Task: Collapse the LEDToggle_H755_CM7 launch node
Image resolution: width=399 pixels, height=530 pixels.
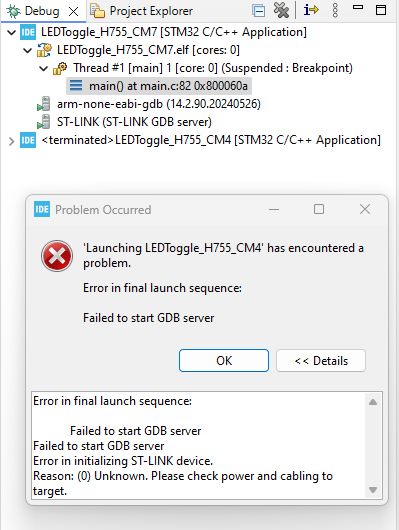Action: point(11,33)
